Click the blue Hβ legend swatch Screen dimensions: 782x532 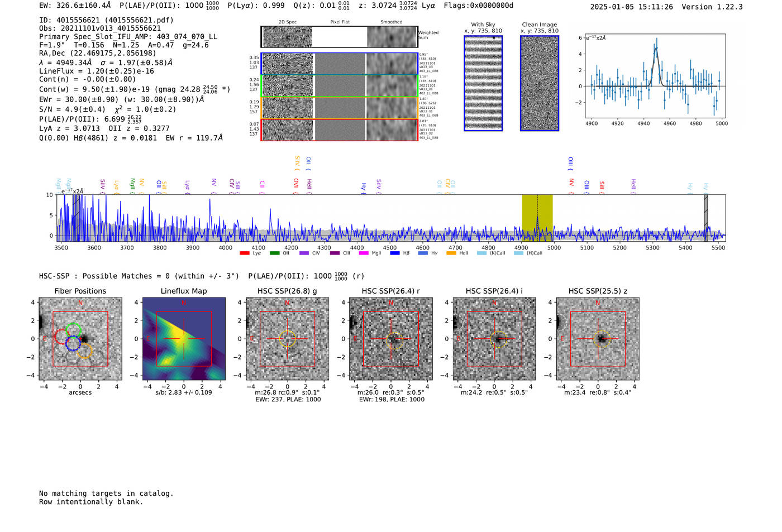tap(394, 253)
